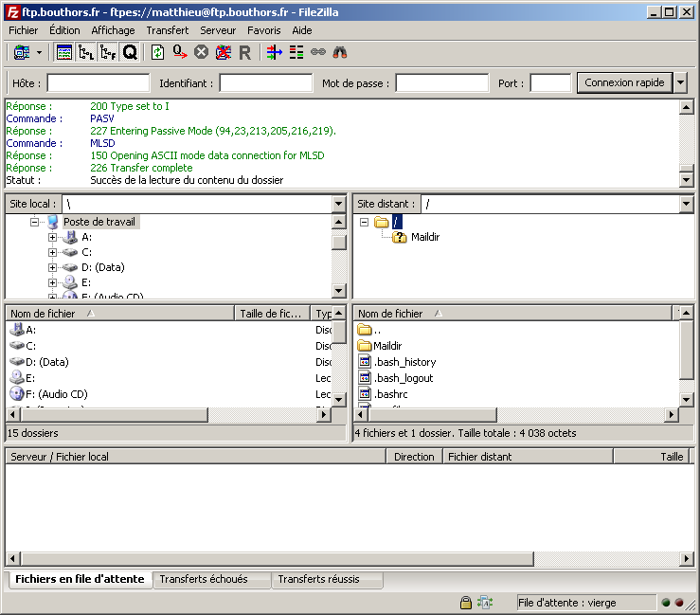Expand D: (Data) drive in tree

pyautogui.click(x=52, y=267)
